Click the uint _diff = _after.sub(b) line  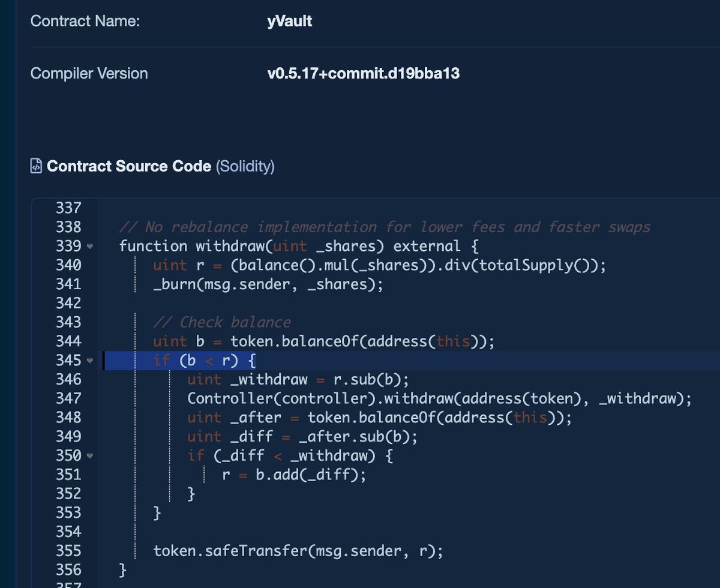(302, 437)
